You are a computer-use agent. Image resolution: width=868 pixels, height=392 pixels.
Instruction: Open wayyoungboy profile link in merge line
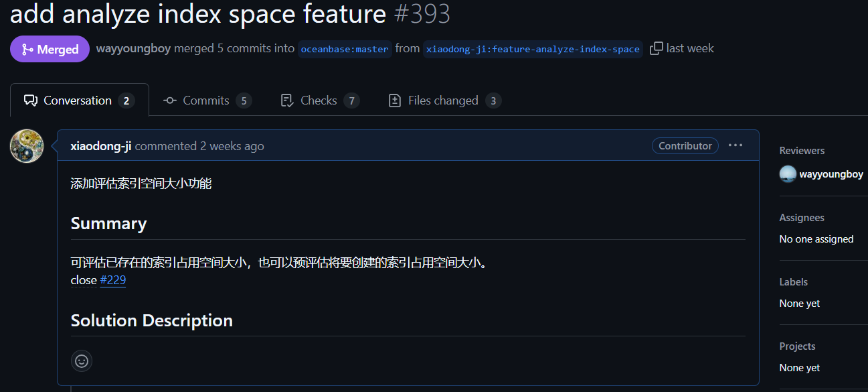tap(133, 48)
